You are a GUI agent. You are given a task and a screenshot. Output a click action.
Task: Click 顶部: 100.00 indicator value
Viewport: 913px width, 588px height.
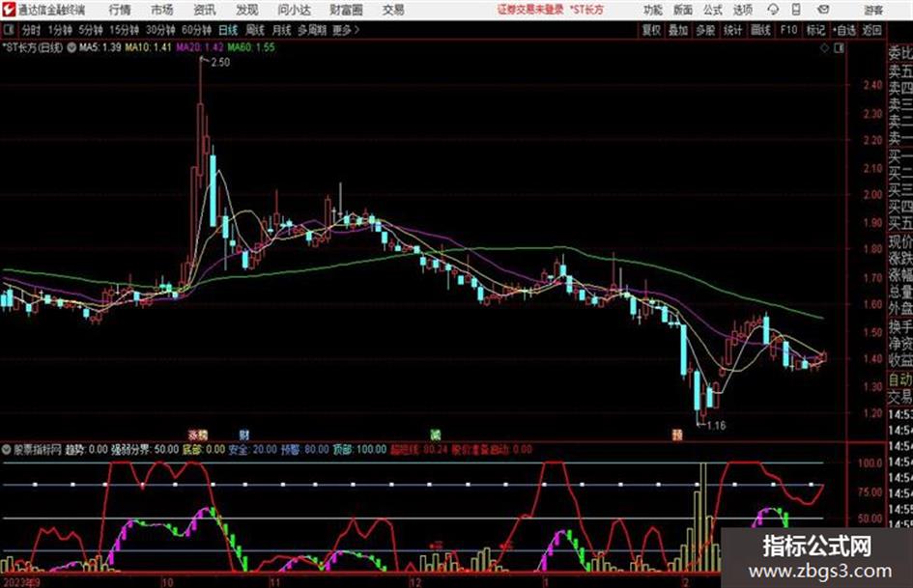(x=359, y=449)
